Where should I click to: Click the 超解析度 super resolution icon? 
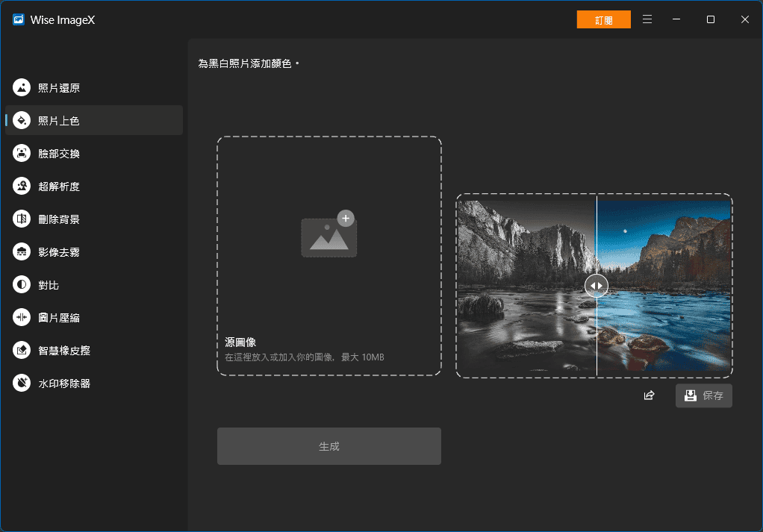(x=22, y=186)
